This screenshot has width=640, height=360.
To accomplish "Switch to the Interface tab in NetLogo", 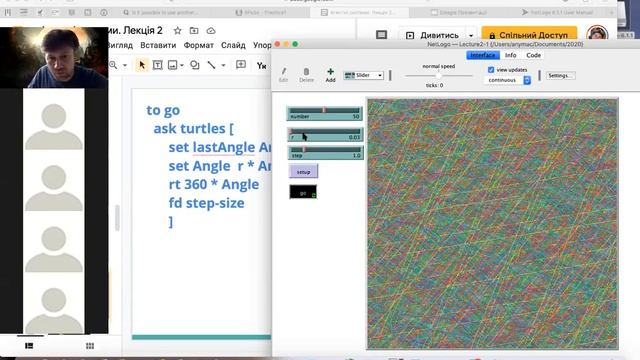I will (483, 55).
